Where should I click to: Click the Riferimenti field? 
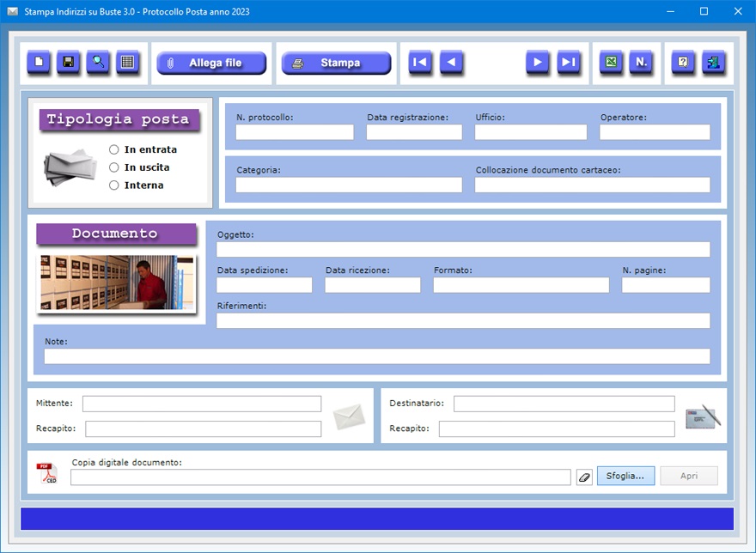coord(463,320)
